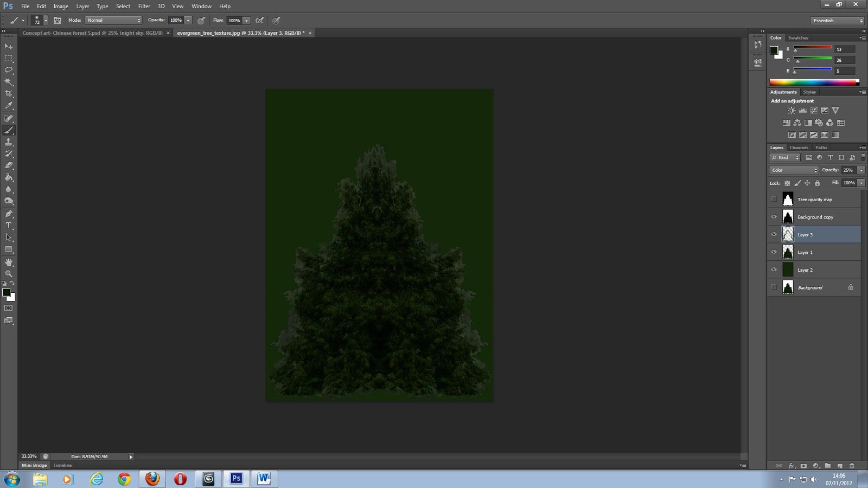Enable the Lock transparent pixels toggle
Image resolution: width=868 pixels, height=488 pixels.
[787, 183]
